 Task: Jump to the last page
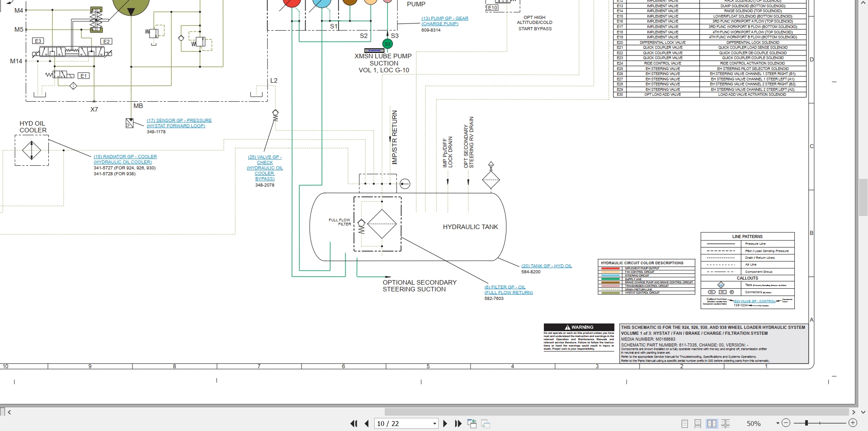click(x=458, y=423)
